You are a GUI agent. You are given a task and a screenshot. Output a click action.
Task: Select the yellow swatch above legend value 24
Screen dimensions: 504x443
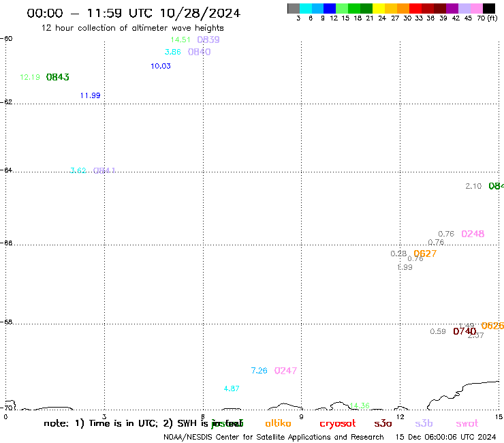[x=379, y=8]
